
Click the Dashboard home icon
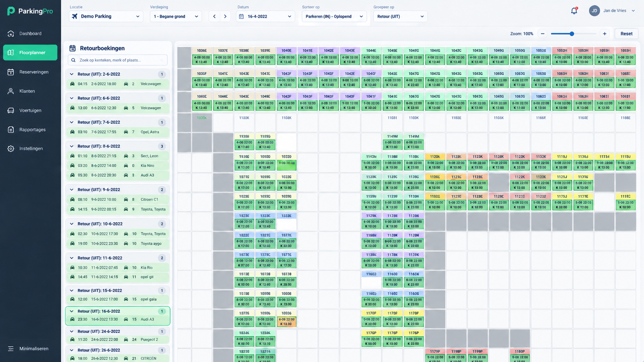(x=11, y=33)
